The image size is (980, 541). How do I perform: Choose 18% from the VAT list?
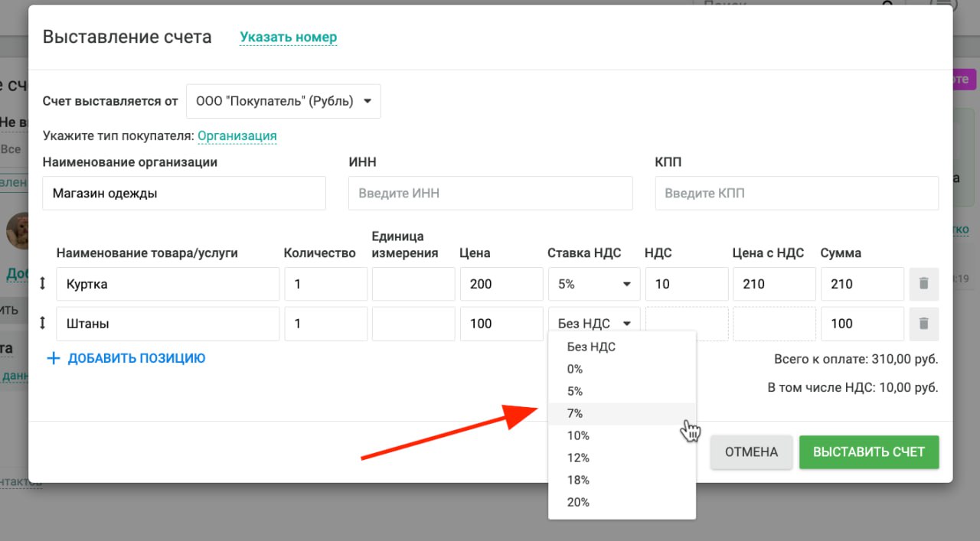pyautogui.click(x=579, y=480)
